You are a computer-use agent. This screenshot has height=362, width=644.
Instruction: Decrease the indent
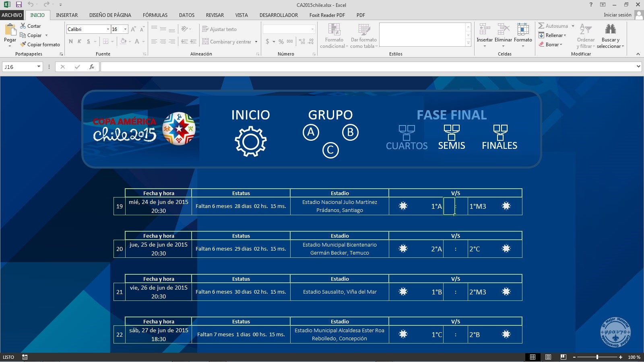(x=184, y=41)
